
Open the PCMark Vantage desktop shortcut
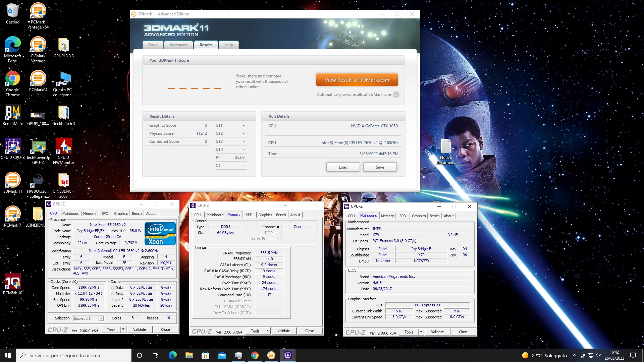point(38,50)
